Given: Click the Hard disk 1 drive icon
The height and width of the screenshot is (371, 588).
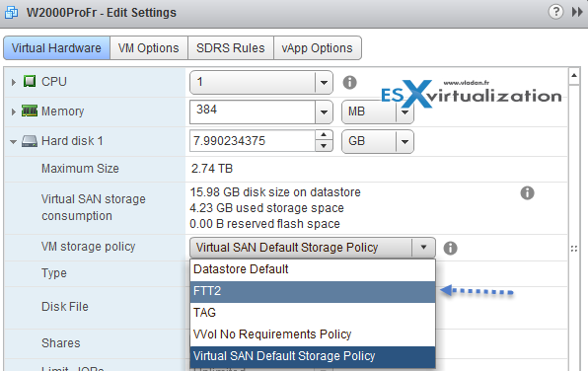Looking at the screenshot, I should 30,141.
